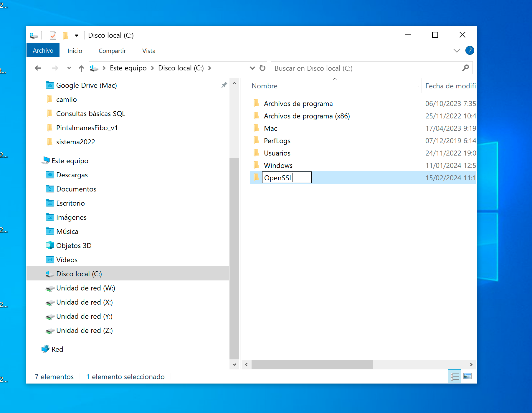Switch to large icons view layout
532x413 pixels.
(x=467, y=376)
